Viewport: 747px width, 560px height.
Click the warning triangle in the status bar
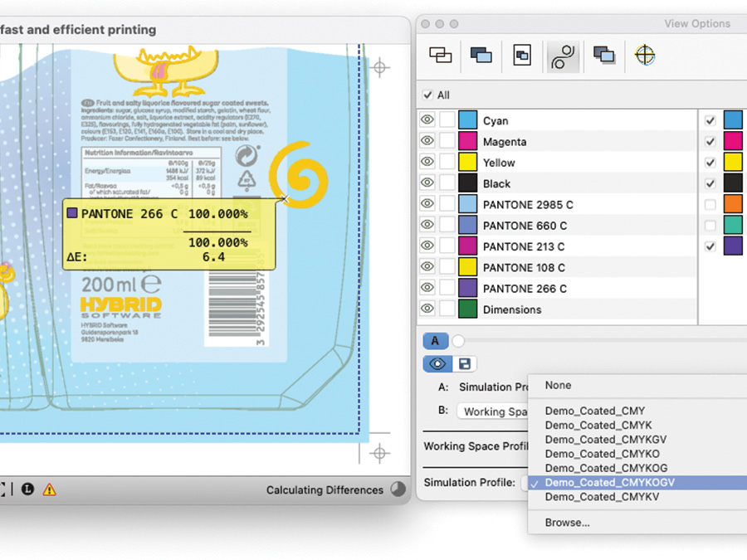(51, 490)
